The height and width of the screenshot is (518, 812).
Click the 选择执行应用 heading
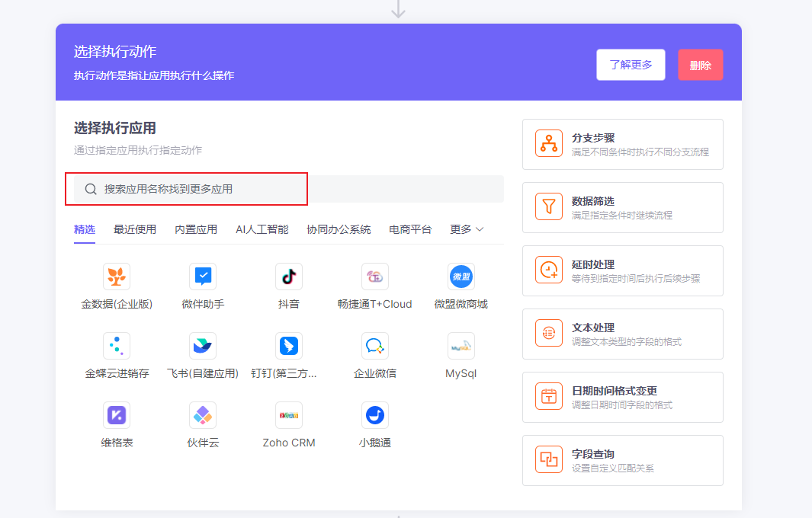tap(115, 128)
